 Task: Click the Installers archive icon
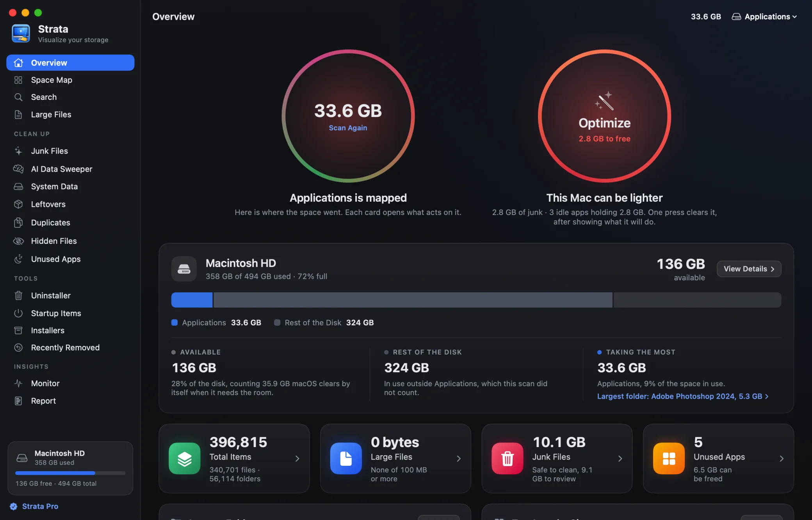point(18,330)
